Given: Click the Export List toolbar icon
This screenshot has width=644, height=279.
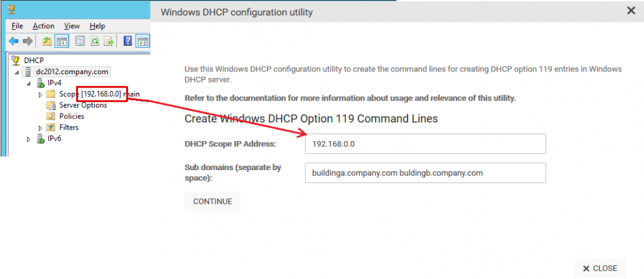Looking at the screenshot, I should (x=109, y=41).
